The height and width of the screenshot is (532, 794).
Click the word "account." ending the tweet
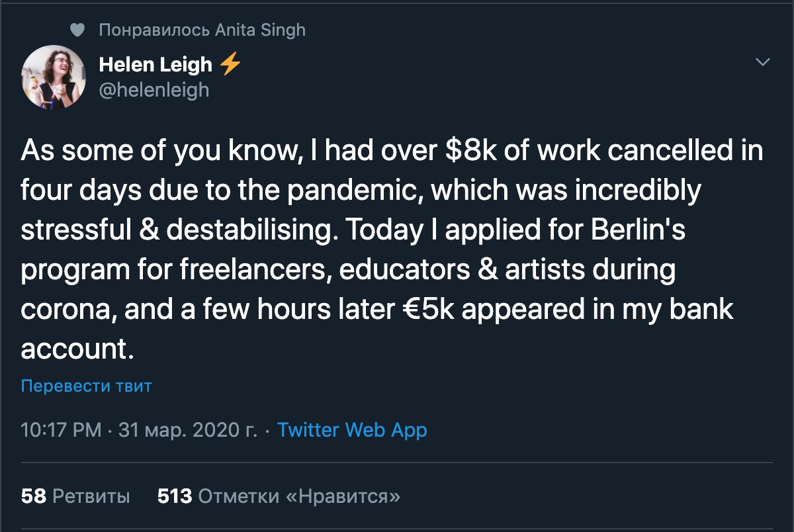pyautogui.click(x=77, y=349)
